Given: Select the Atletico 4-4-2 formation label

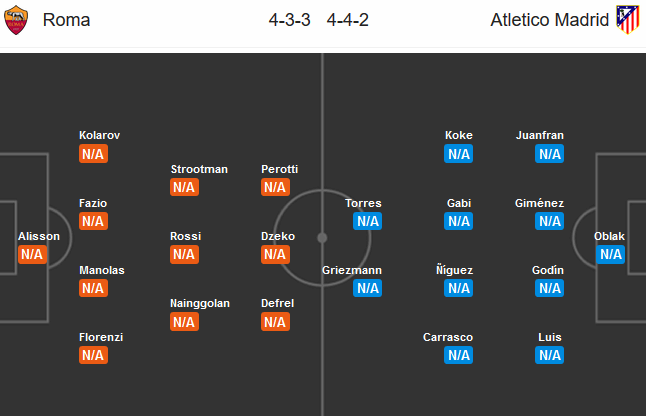Looking at the screenshot, I should pyautogui.click(x=349, y=20).
